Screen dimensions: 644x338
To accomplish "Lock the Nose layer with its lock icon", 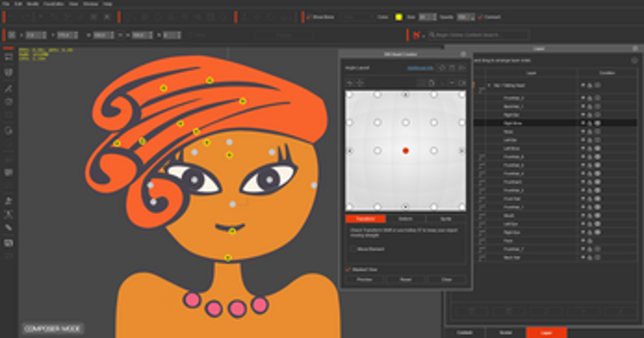I will click(590, 132).
